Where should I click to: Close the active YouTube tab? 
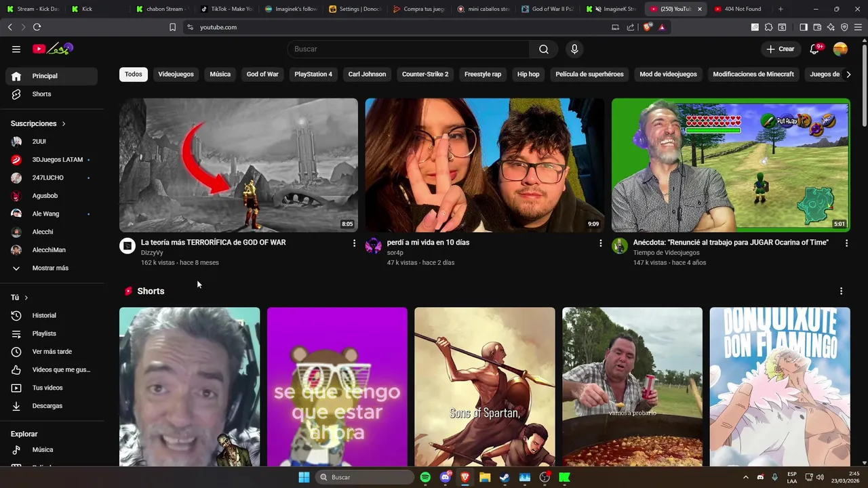point(699,9)
